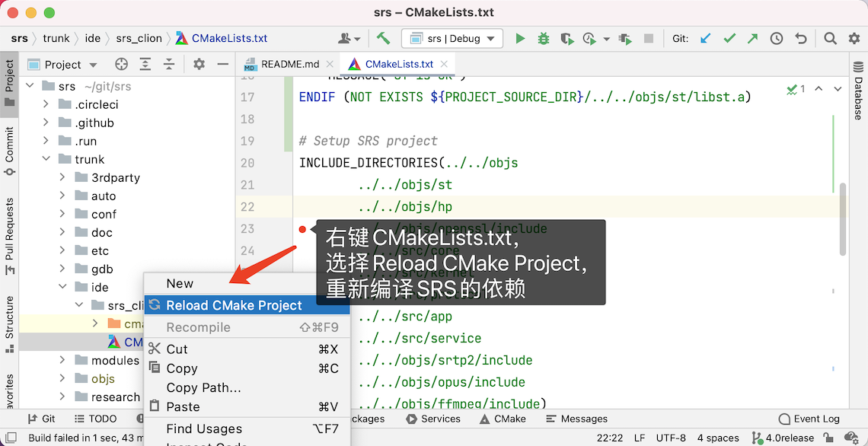Click the Git commit checkmark icon
868x446 pixels.
[729, 38]
